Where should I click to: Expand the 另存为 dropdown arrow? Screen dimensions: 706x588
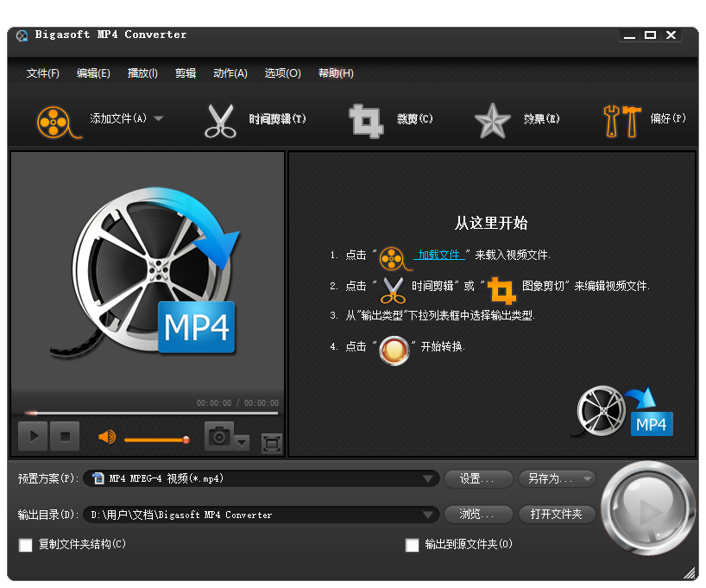click(587, 478)
